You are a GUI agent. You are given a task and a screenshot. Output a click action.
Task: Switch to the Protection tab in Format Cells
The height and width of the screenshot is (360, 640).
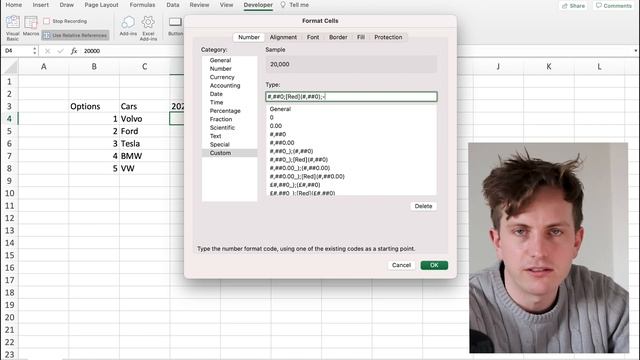click(x=388, y=37)
